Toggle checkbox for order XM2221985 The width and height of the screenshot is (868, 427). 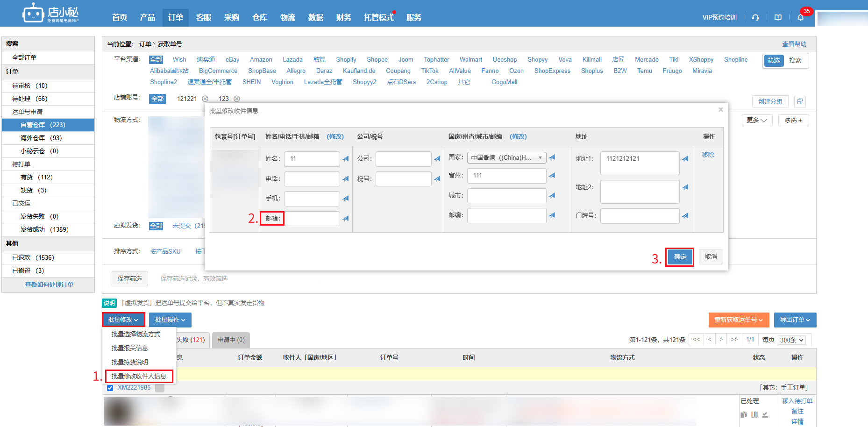tap(110, 388)
